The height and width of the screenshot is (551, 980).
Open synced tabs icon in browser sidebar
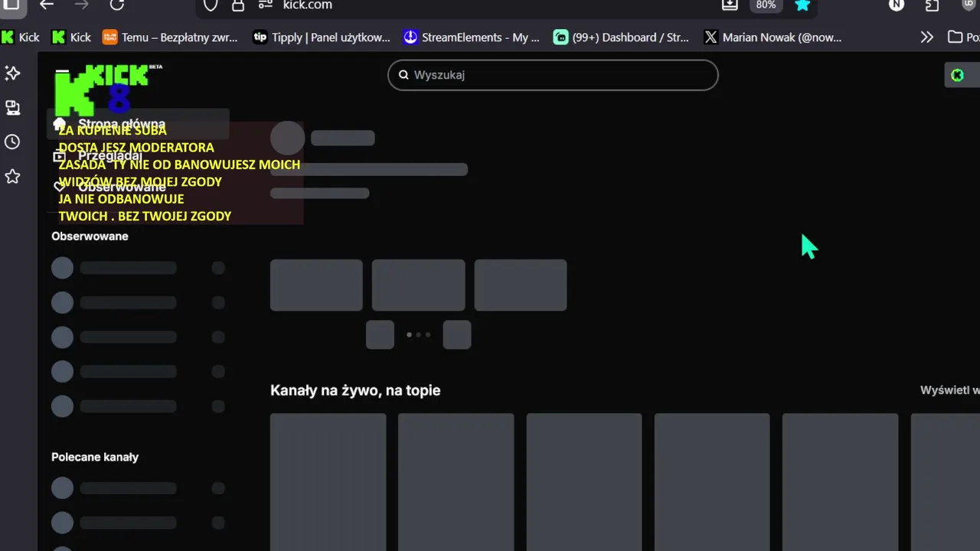tap(12, 107)
